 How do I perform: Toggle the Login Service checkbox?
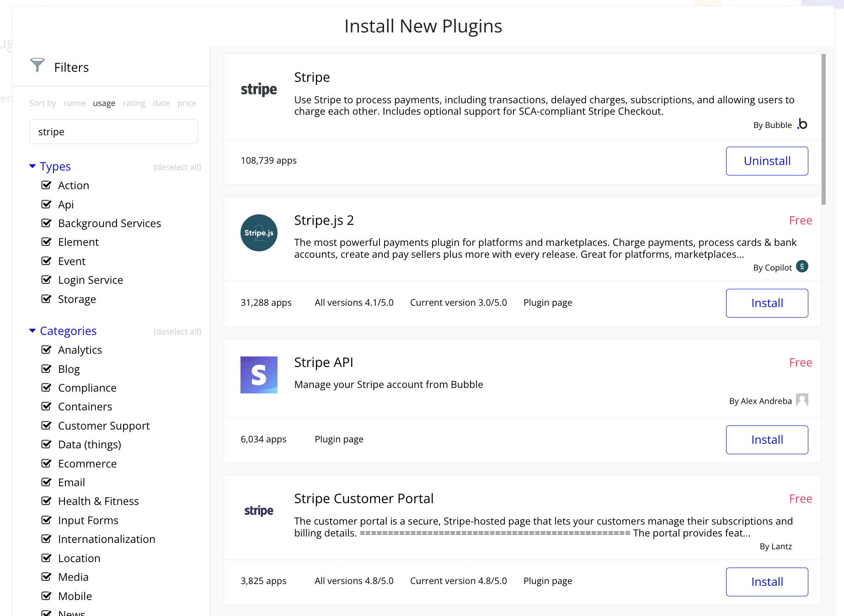pos(46,280)
